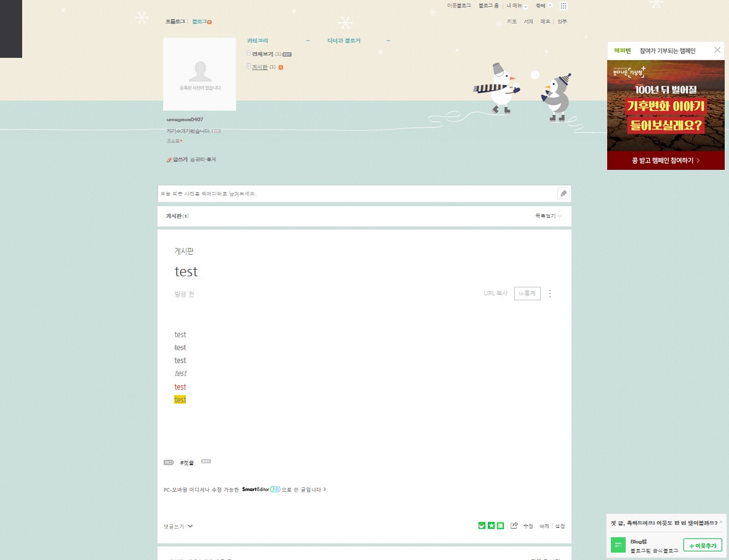Viewport: 729px width, 560px height.
Task: Open the 메모 menu item
Action: 545,22
